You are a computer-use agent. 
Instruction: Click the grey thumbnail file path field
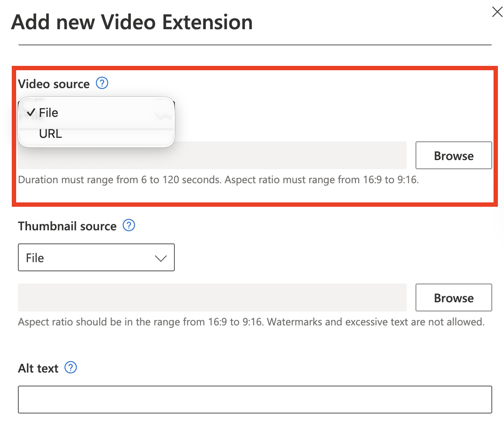(212, 298)
